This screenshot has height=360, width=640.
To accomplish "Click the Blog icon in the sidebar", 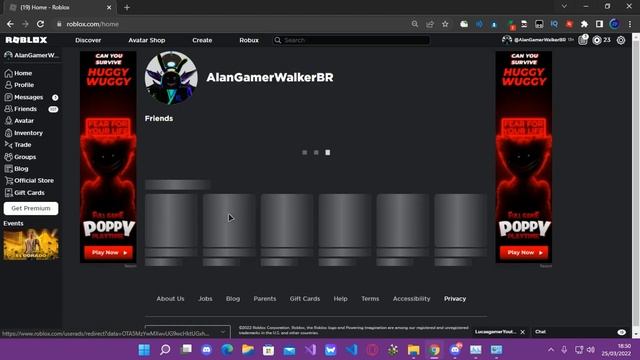I will [9, 169].
